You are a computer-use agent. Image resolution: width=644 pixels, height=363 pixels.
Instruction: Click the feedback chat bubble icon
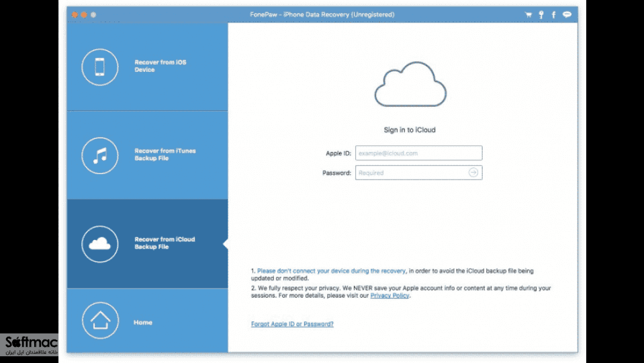click(x=567, y=15)
